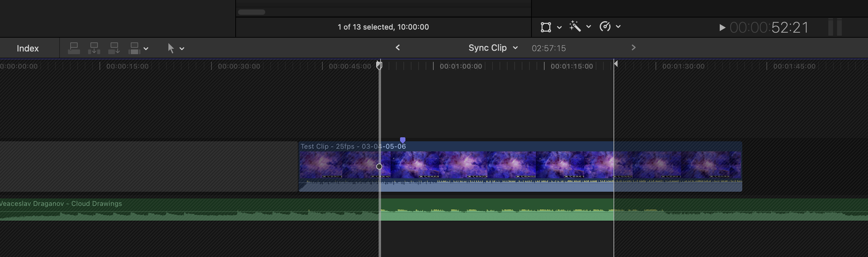Click the horizontal scrollbar thumb above timeline
The height and width of the screenshot is (257, 868).
(x=251, y=12)
